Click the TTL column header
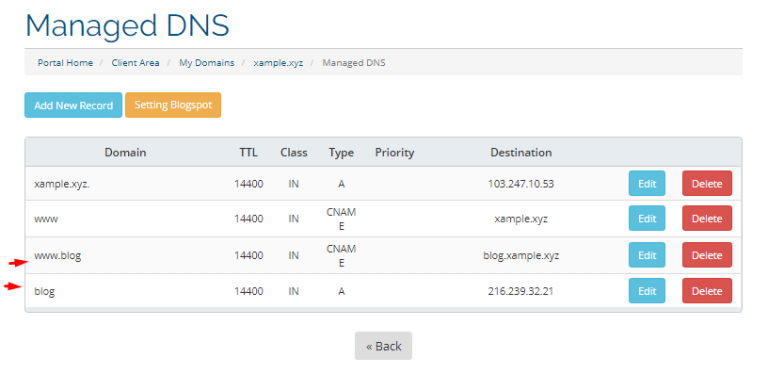This screenshot has width=768, height=374. 248,152
